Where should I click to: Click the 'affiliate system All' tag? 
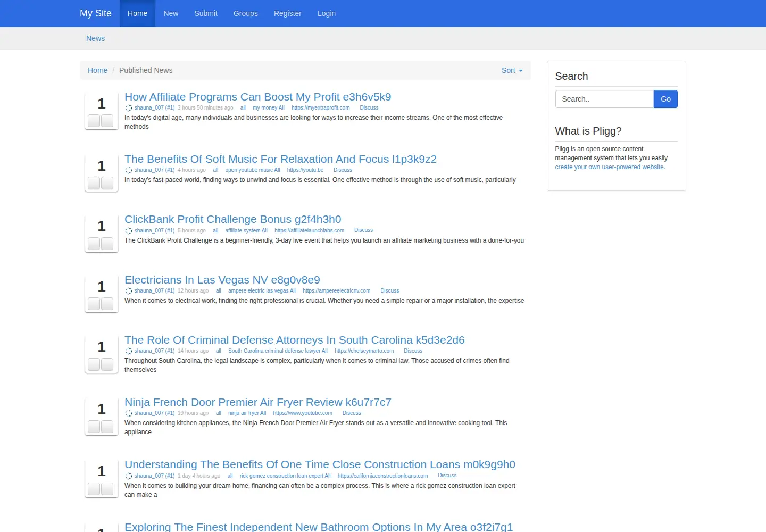(x=246, y=231)
